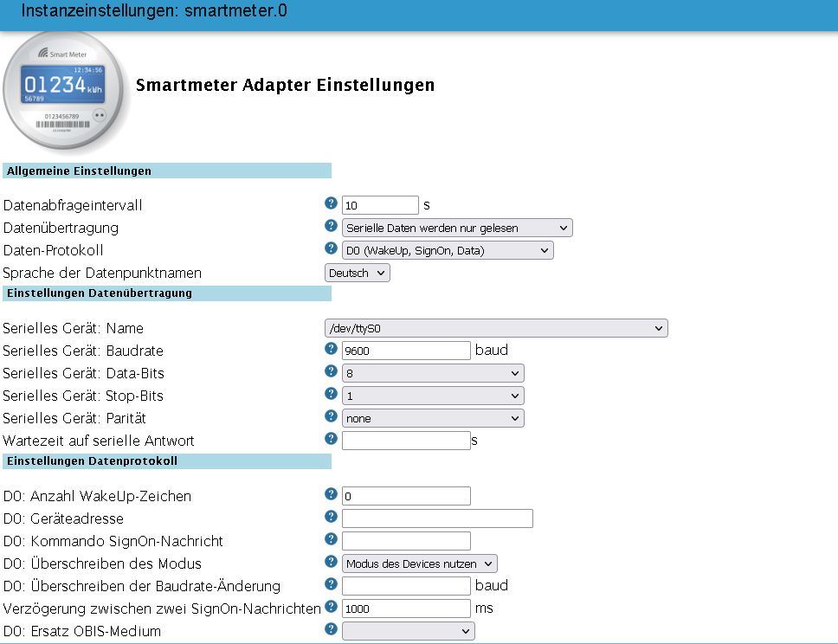Click help icon for Datenabfrageintervall
The width and height of the screenshot is (838, 644).
[x=331, y=203]
